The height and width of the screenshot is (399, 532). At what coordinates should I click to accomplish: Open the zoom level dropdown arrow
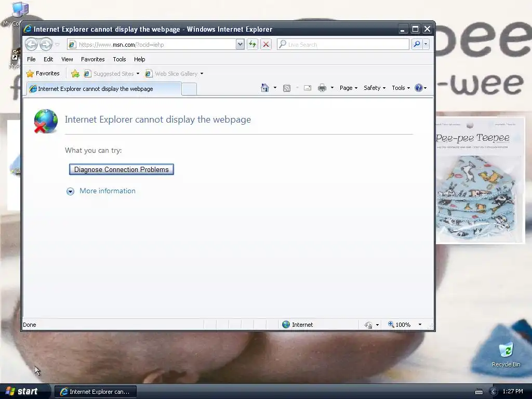(x=420, y=325)
